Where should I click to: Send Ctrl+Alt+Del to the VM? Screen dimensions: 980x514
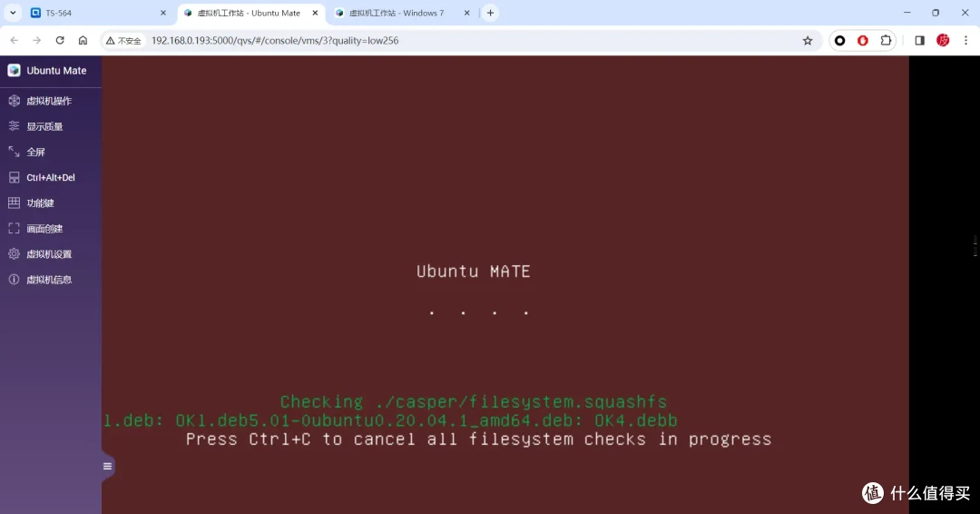(x=50, y=178)
